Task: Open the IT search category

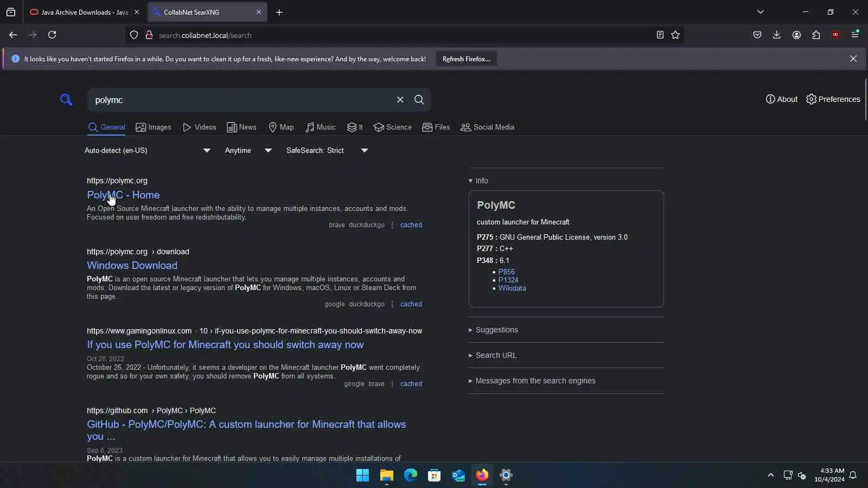Action: [355, 127]
